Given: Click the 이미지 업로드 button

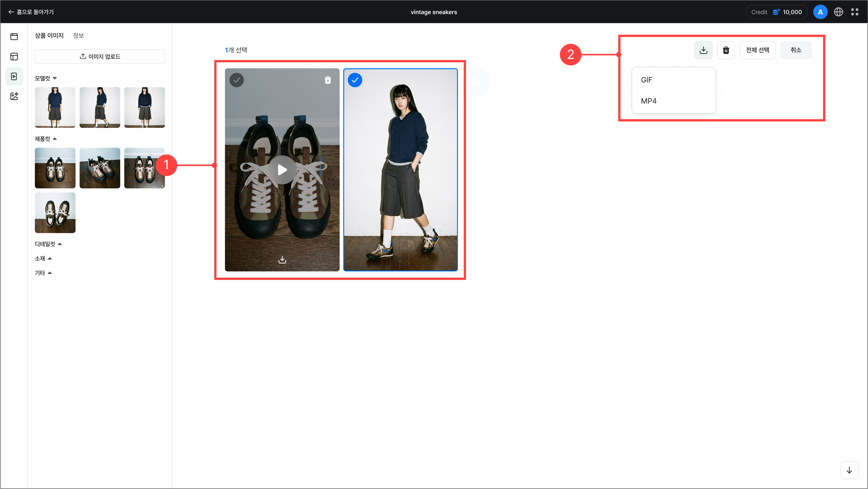Looking at the screenshot, I should (100, 56).
